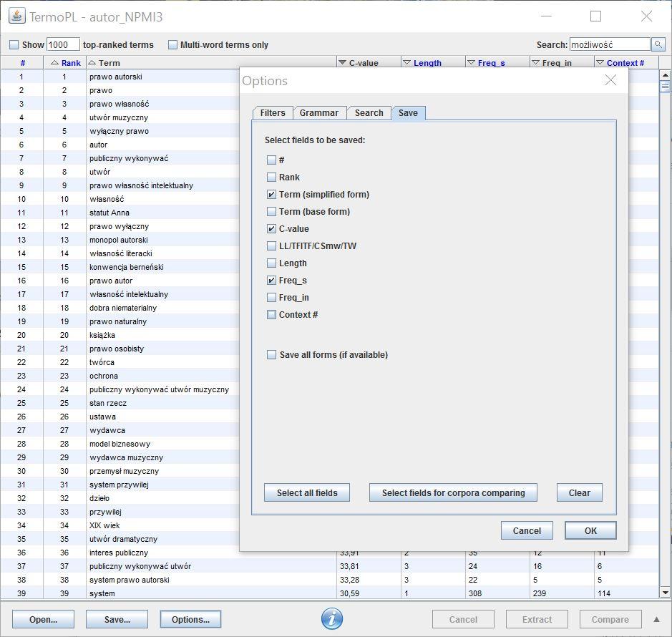This screenshot has width=672, height=637.
Task: Click the TermoPL Java app icon
Action: coord(16,16)
